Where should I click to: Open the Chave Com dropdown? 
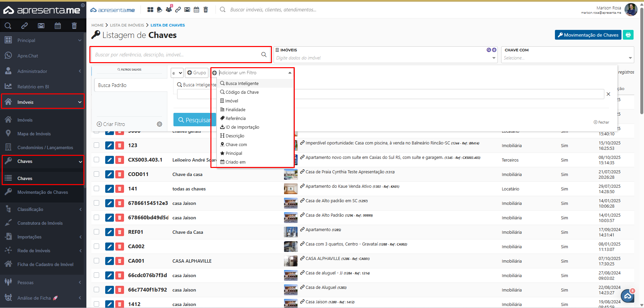[x=567, y=58]
